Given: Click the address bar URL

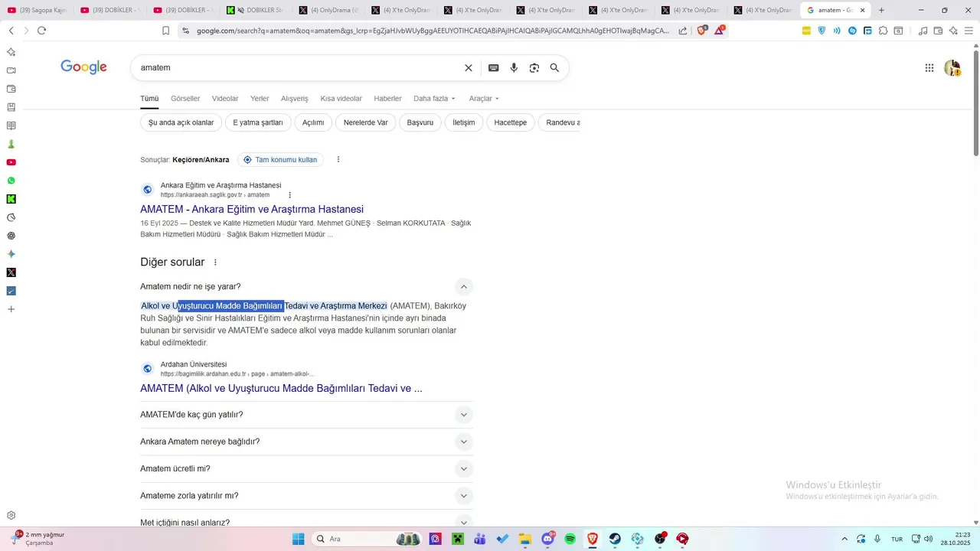Looking at the screenshot, I should [433, 31].
